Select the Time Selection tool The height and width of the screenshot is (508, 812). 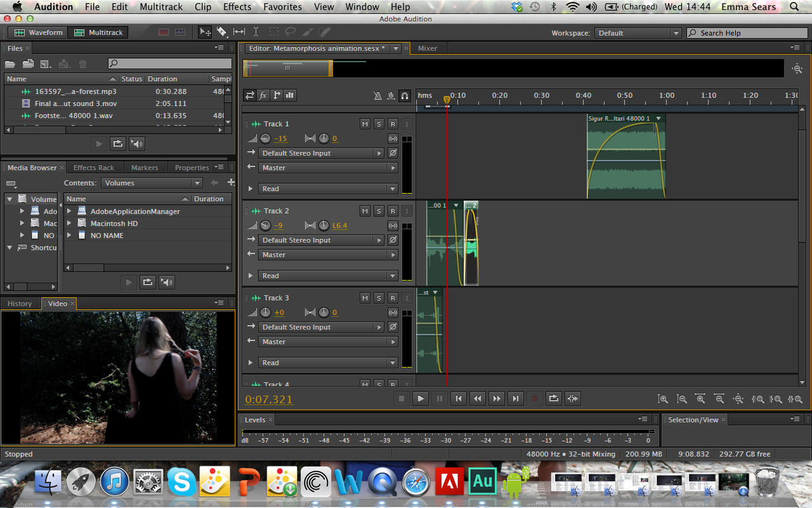pyautogui.click(x=256, y=32)
